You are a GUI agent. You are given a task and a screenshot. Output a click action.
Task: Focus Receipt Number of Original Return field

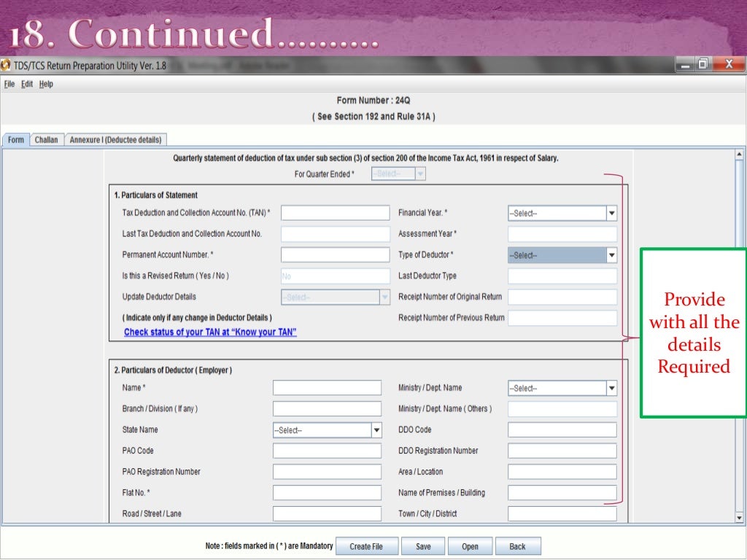(x=562, y=297)
